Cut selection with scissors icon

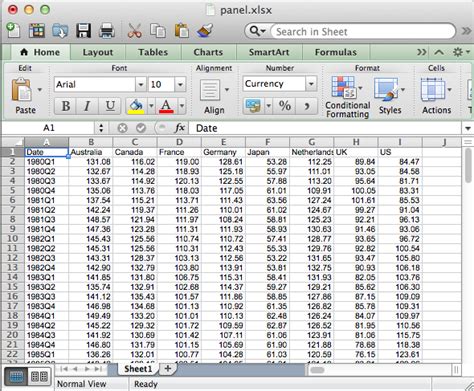(134, 31)
